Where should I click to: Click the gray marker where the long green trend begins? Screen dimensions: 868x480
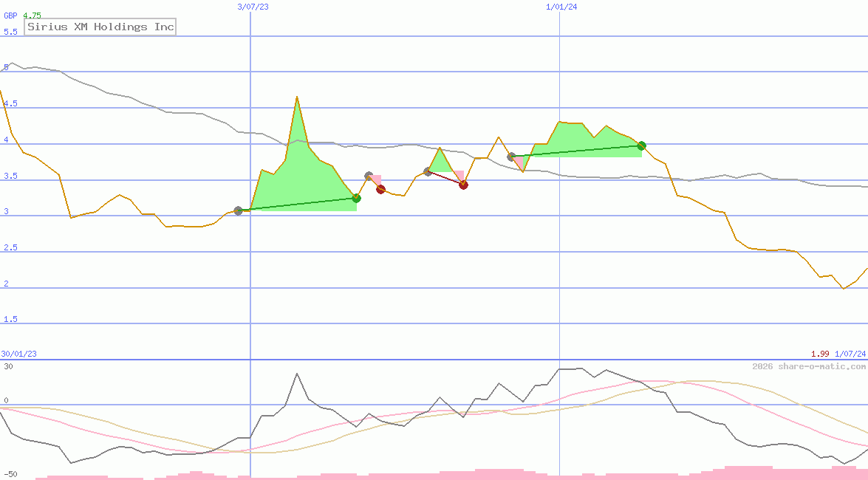pyautogui.click(x=239, y=210)
